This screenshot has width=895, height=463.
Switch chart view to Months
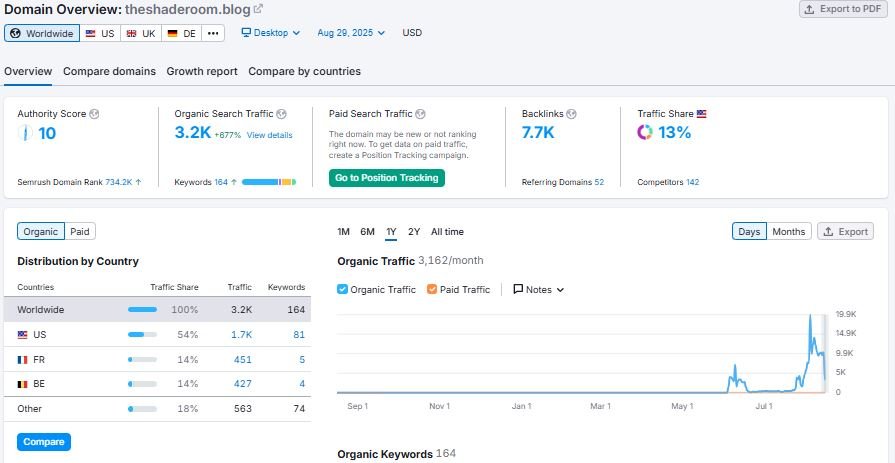(x=788, y=231)
